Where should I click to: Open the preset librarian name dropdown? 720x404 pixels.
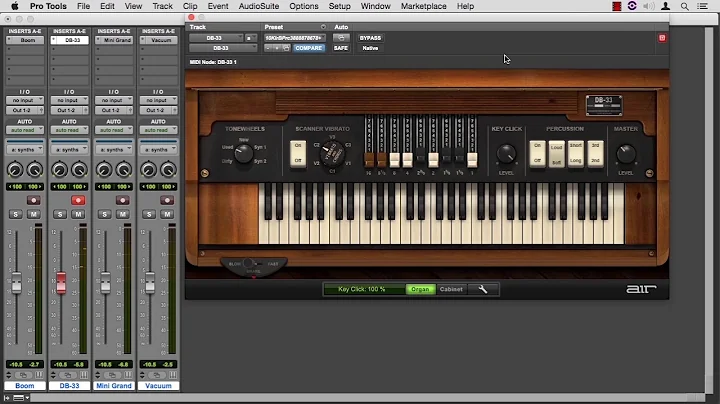[x=294, y=38]
